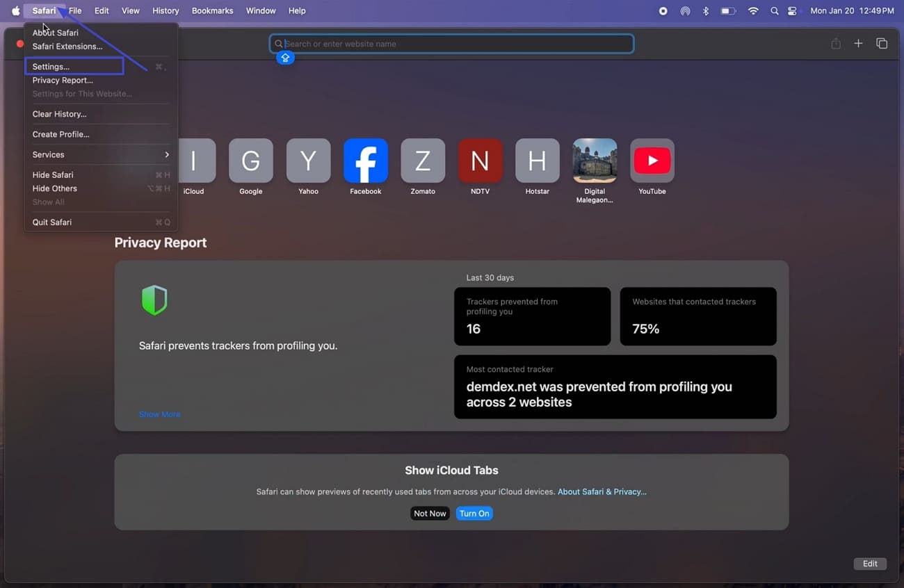Open the Hotstar favorite tile

click(x=537, y=161)
